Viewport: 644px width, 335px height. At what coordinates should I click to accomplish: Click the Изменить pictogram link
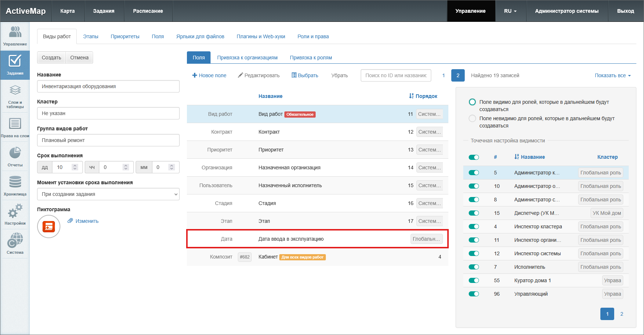[x=87, y=221]
